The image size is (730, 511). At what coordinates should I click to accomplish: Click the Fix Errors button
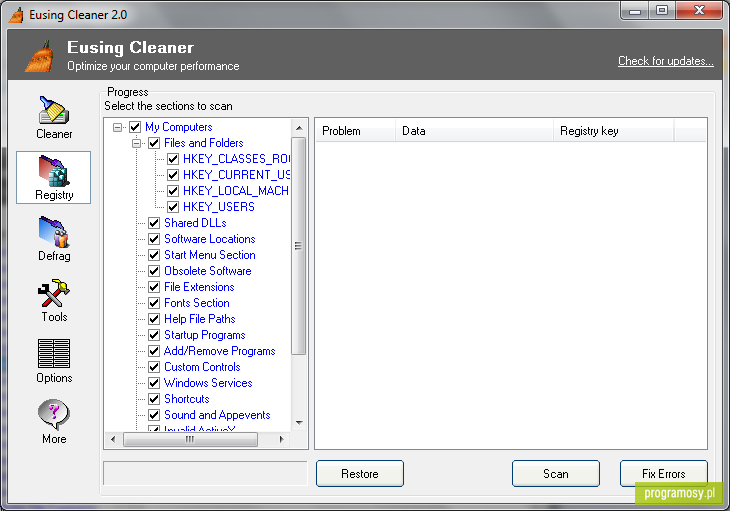click(664, 474)
